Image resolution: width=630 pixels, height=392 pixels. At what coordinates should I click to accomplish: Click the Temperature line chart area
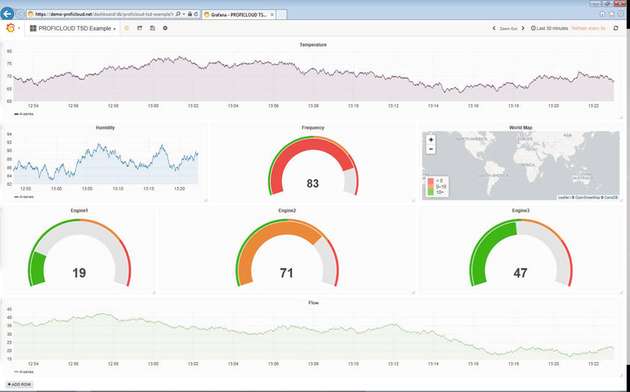(314, 76)
